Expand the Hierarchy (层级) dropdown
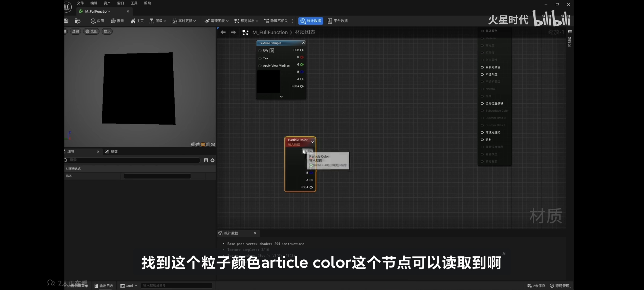Screen dimensions: 644x290 [x=158, y=21]
